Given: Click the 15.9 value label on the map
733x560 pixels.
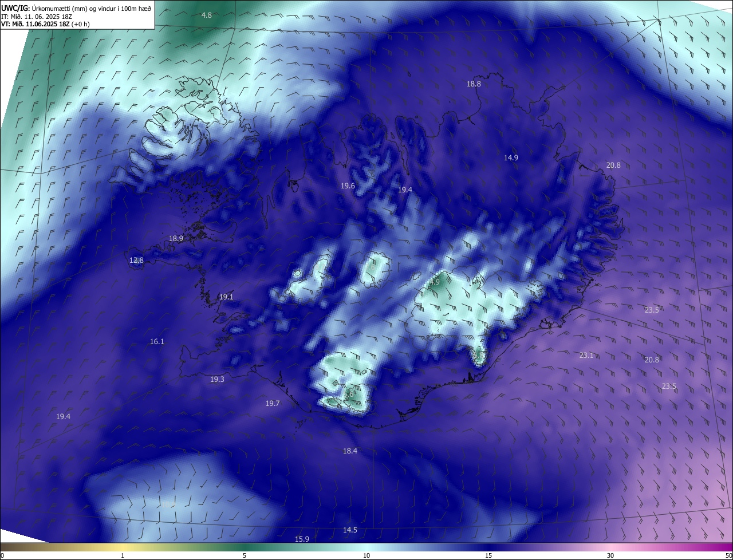Looking at the screenshot, I should 302,539.
